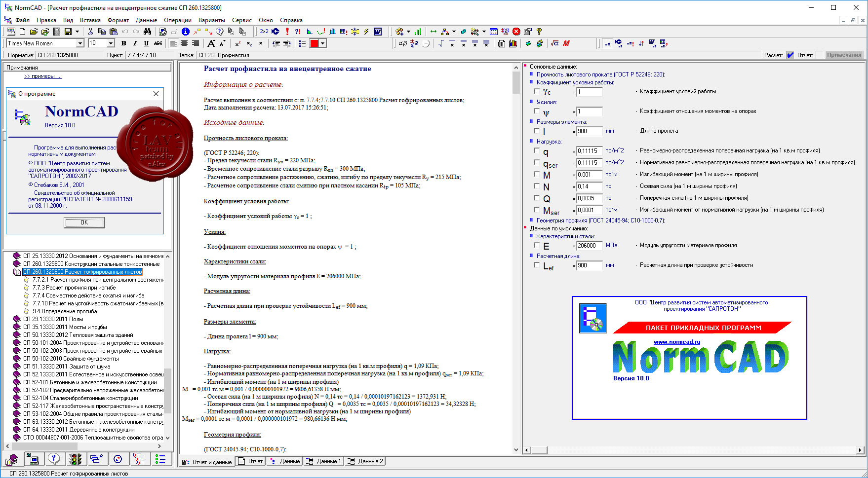Click the books library icon in bottom panel
This screenshot has height=478, width=868.
point(12,459)
